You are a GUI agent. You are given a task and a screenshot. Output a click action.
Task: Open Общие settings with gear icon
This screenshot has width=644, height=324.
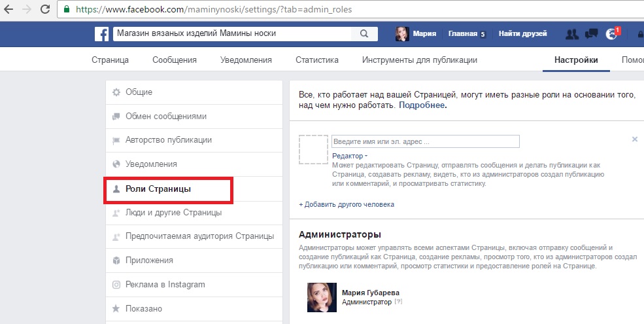[139, 92]
